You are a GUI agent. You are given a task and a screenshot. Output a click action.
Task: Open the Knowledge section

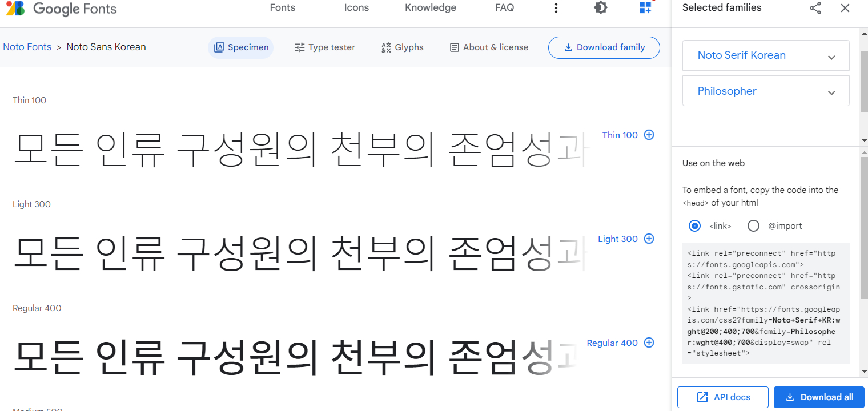tap(431, 8)
